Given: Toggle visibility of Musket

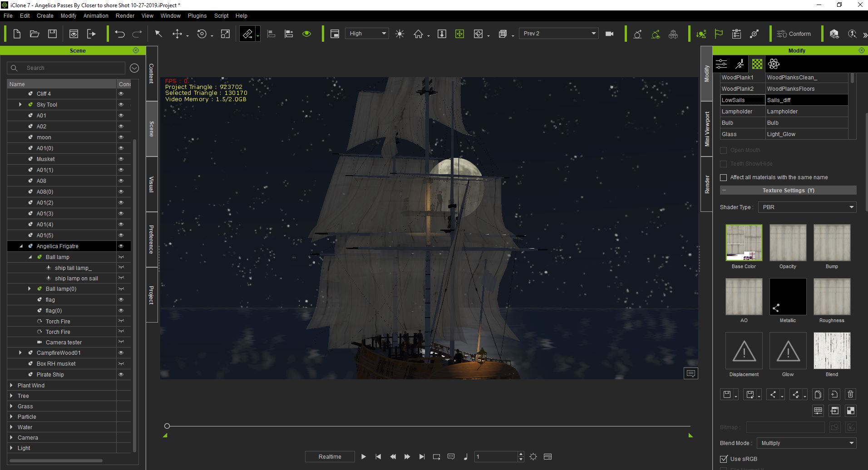Looking at the screenshot, I should point(121,159).
